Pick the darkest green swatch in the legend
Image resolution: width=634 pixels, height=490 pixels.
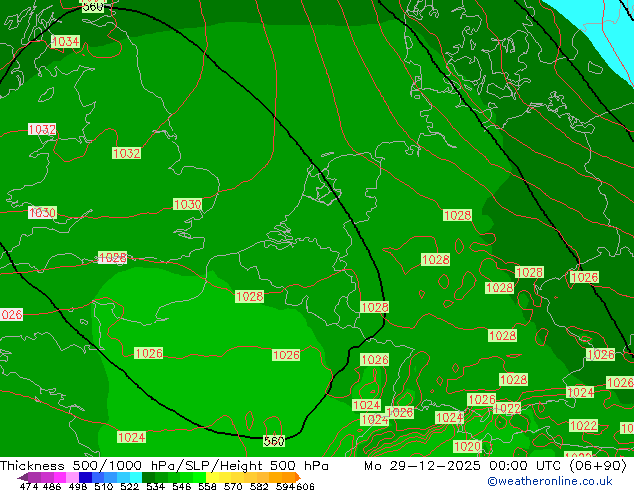tap(148, 477)
